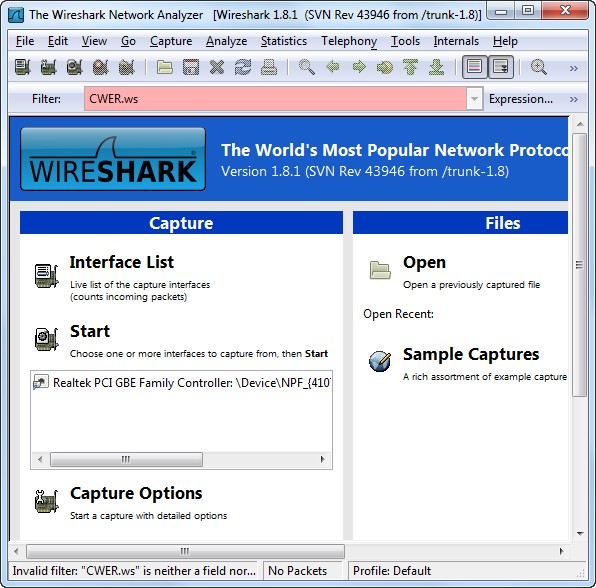Click the Open folder icon in Files section

380,270
